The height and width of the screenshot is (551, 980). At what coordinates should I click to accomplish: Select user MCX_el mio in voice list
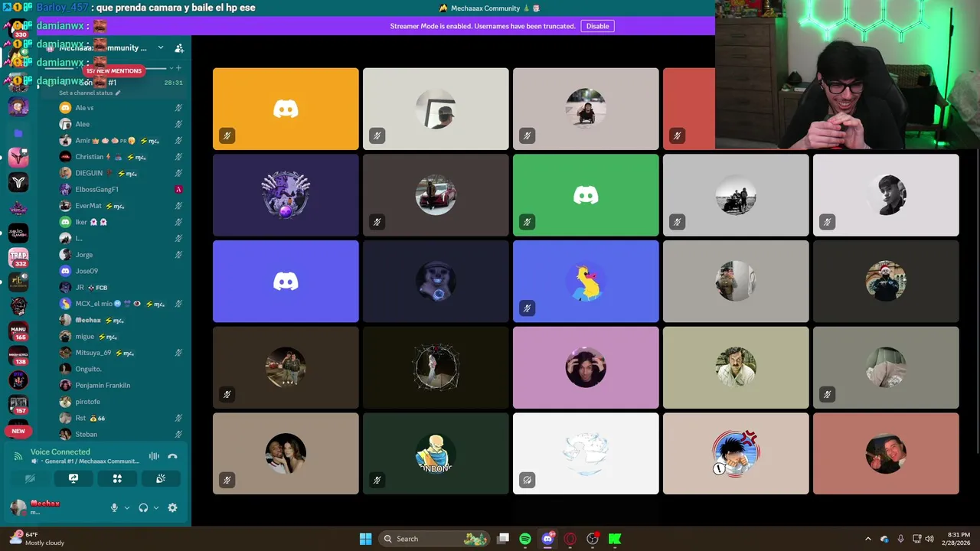point(121,304)
